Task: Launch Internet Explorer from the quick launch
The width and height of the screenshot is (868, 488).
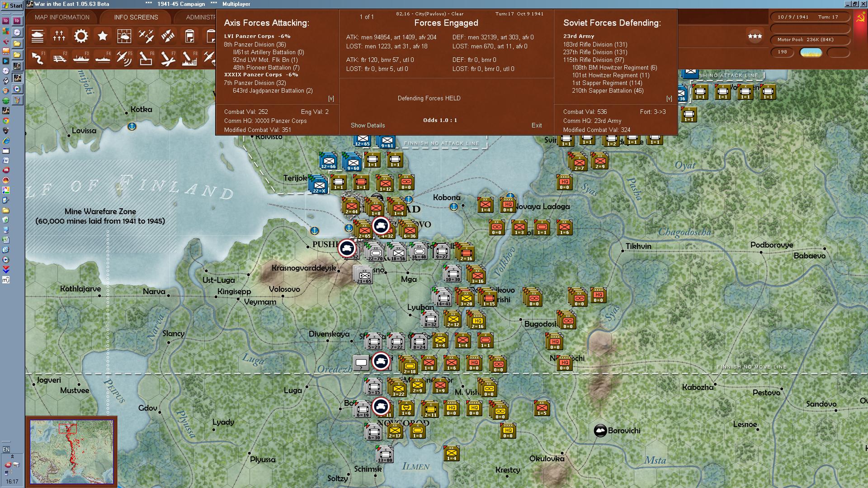Action: click(x=6, y=141)
